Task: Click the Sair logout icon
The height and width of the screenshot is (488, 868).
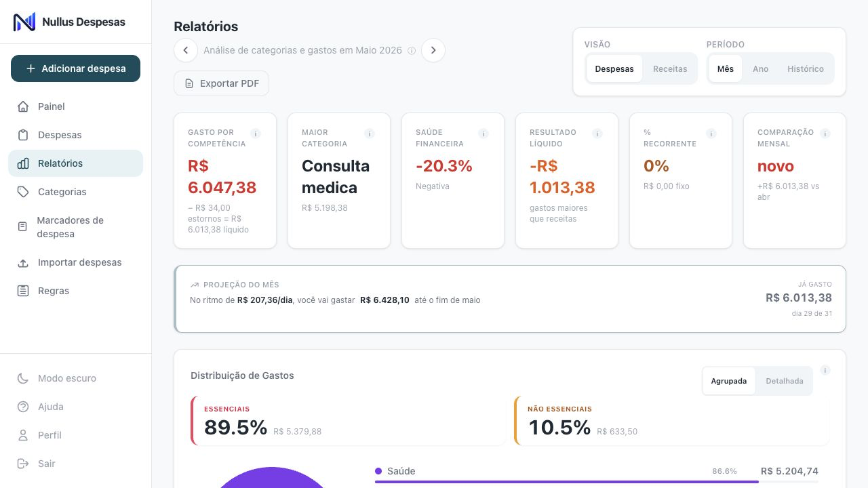Action: coord(23,464)
